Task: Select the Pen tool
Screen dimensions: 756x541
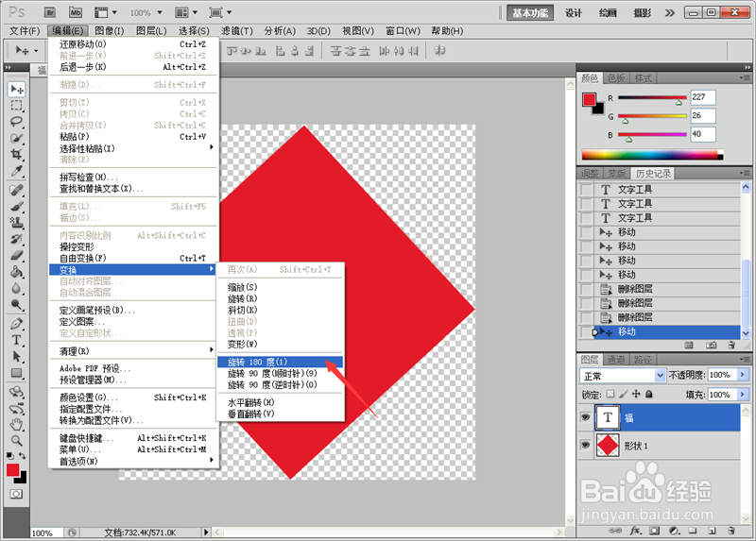Action: coord(17,324)
